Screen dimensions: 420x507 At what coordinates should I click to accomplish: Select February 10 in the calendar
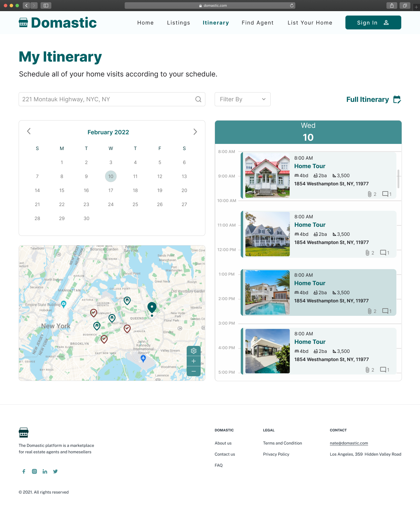click(x=111, y=176)
